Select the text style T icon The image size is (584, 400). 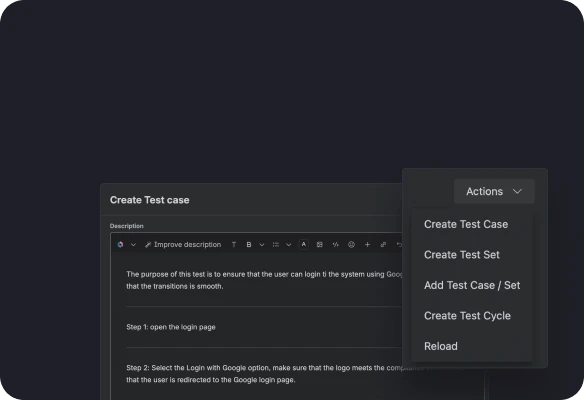(234, 245)
